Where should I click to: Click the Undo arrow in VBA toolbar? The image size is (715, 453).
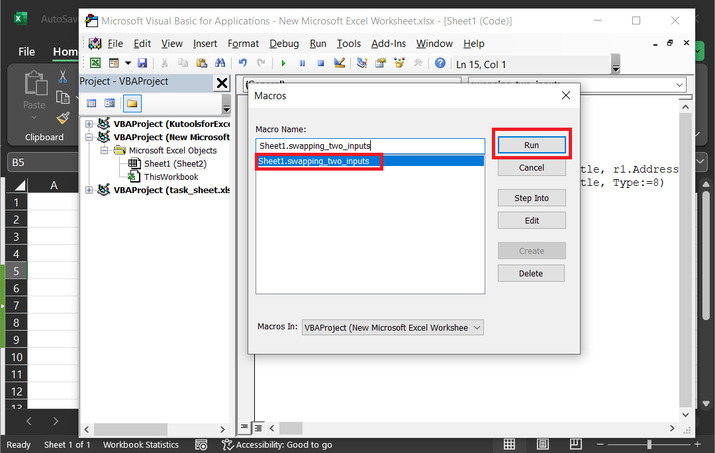(243, 63)
